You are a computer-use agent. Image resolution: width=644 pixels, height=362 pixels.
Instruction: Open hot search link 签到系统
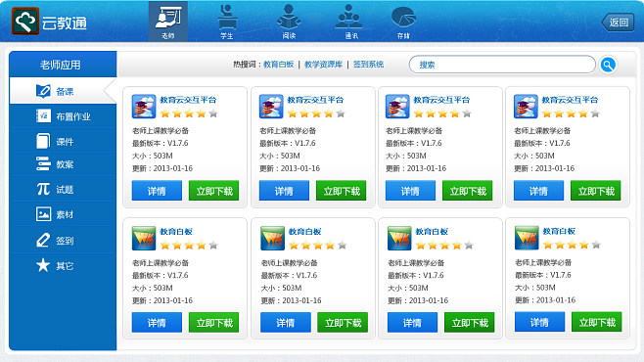click(x=368, y=65)
